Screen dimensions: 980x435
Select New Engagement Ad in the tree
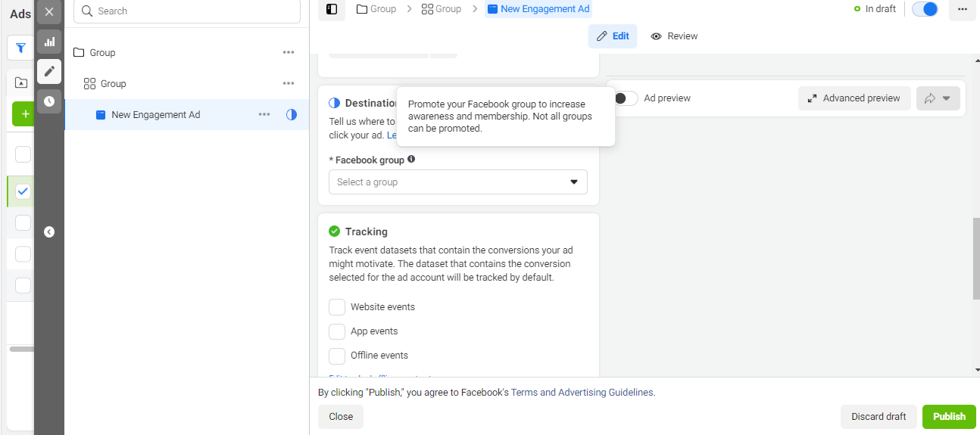coord(155,114)
